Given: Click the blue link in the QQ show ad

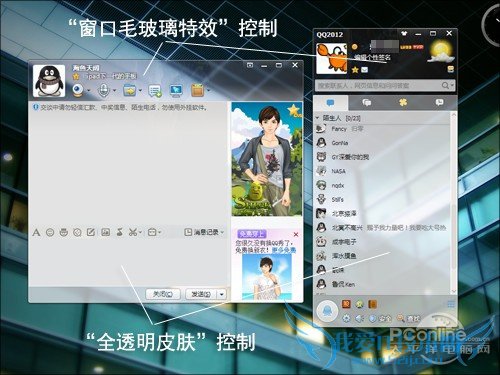Looking at the screenshot, I should (284, 250).
